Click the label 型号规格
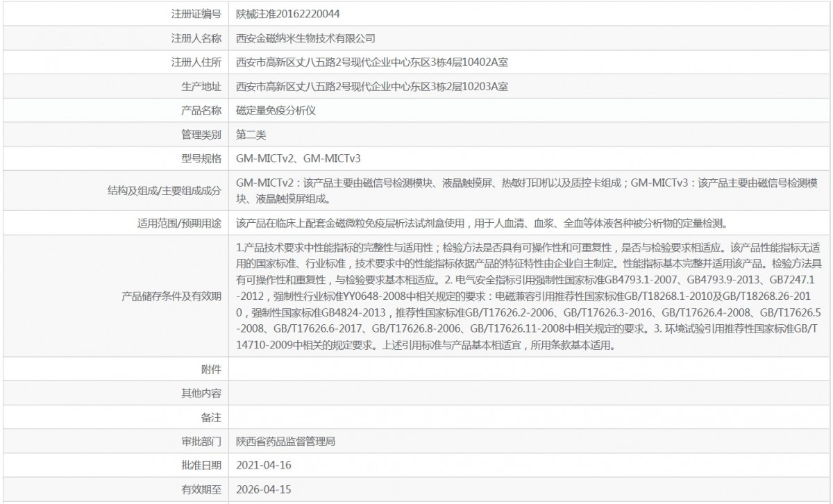Image resolution: width=833 pixels, height=504 pixels. click(201, 159)
